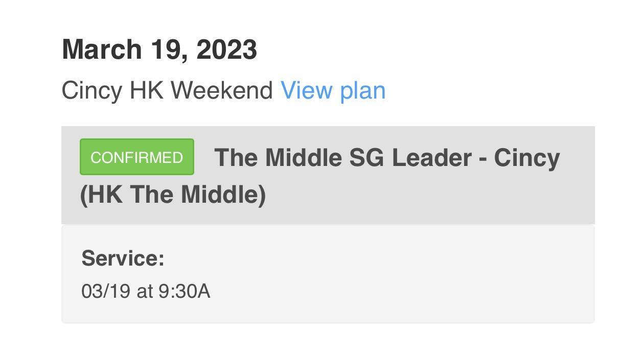Click the word Leader in the position title

431,157
